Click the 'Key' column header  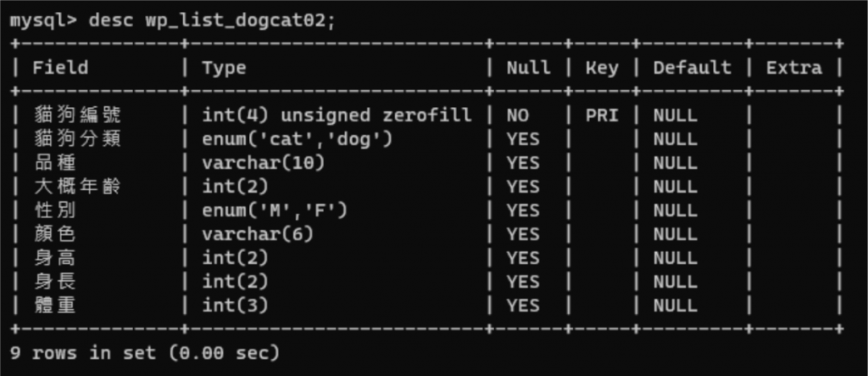pos(601,68)
